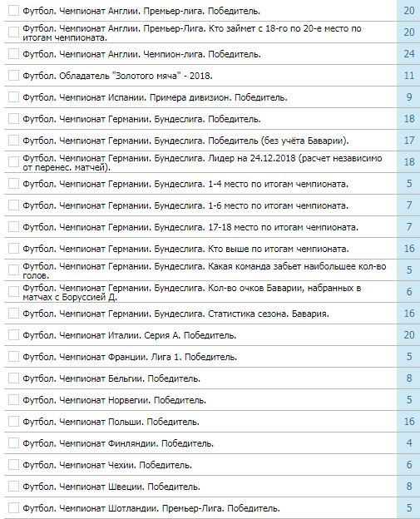The width and height of the screenshot is (420, 519).
Task: Check the box for Кол-во очков Баварии с Боруссией Д
Action: click(13, 292)
